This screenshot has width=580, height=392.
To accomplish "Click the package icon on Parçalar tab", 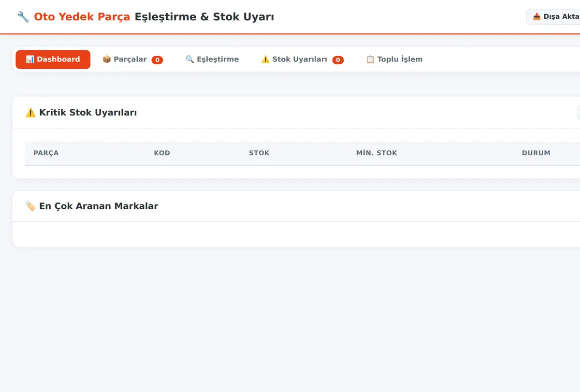I will click(x=107, y=59).
